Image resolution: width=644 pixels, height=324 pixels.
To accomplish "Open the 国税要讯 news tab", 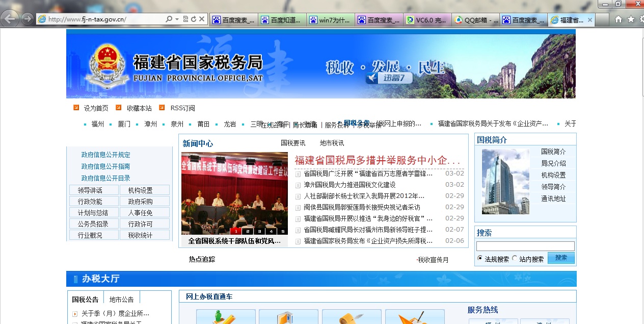I will point(293,143).
